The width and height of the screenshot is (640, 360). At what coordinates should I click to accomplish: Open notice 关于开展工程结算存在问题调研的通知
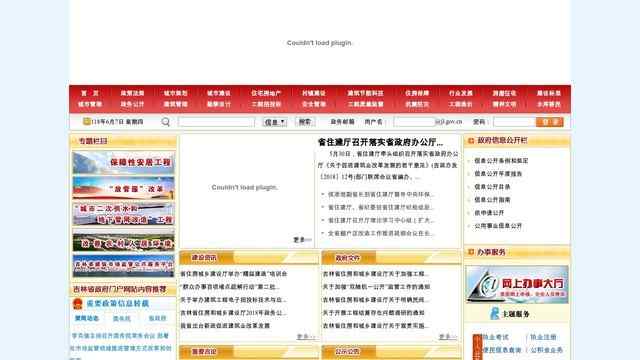(373, 313)
